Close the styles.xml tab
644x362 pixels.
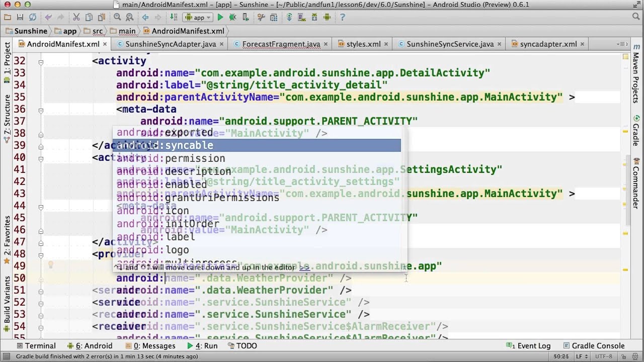tap(386, 44)
